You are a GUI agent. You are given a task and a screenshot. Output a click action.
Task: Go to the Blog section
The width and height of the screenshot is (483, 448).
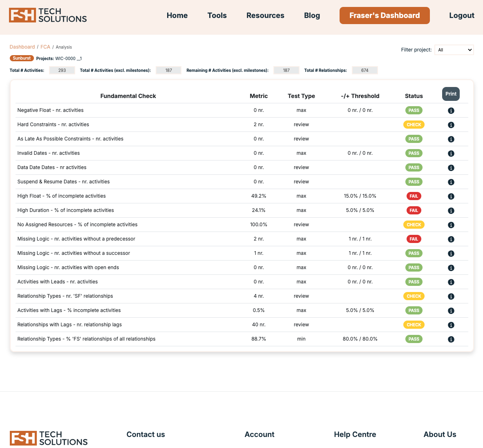(312, 16)
